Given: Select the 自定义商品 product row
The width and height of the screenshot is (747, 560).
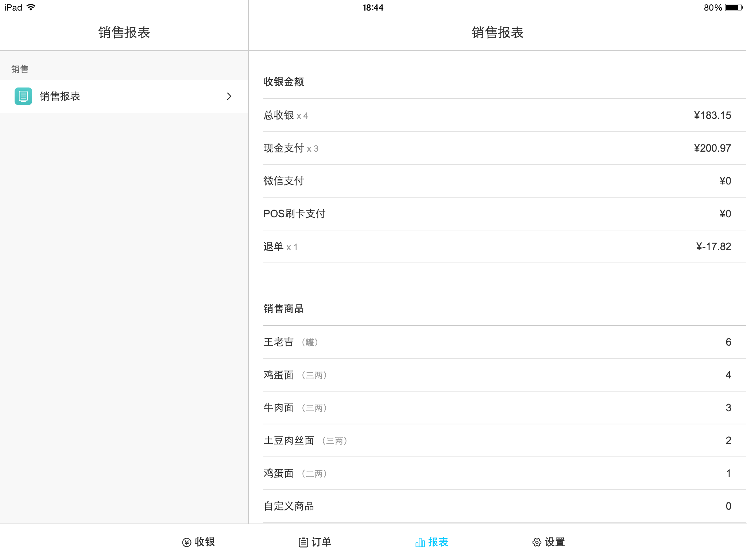Looking at the screenshot, I should [x=505, y=506].
